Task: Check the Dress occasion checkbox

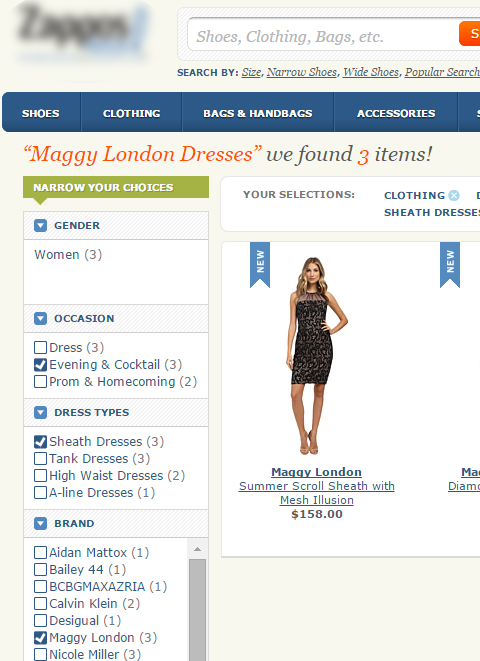Action: point(40,347)
